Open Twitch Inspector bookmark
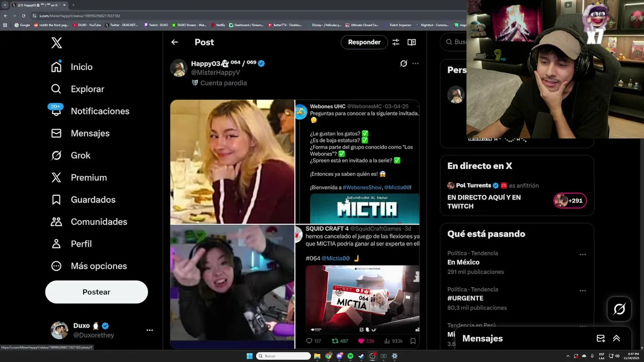644x362 pixels. coord(397,25)
